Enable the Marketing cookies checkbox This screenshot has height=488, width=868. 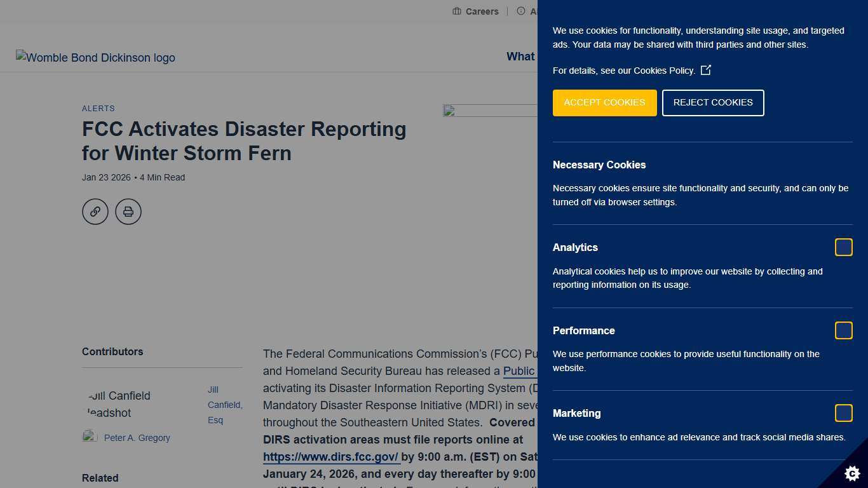[844, 413]
